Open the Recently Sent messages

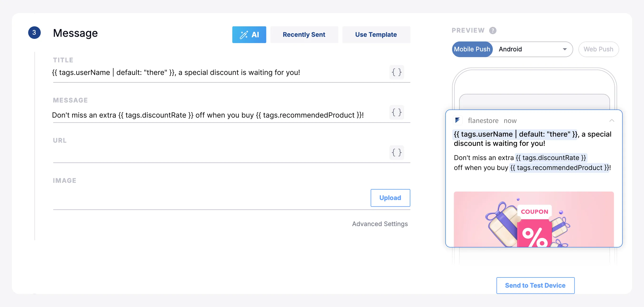[304, 34]
